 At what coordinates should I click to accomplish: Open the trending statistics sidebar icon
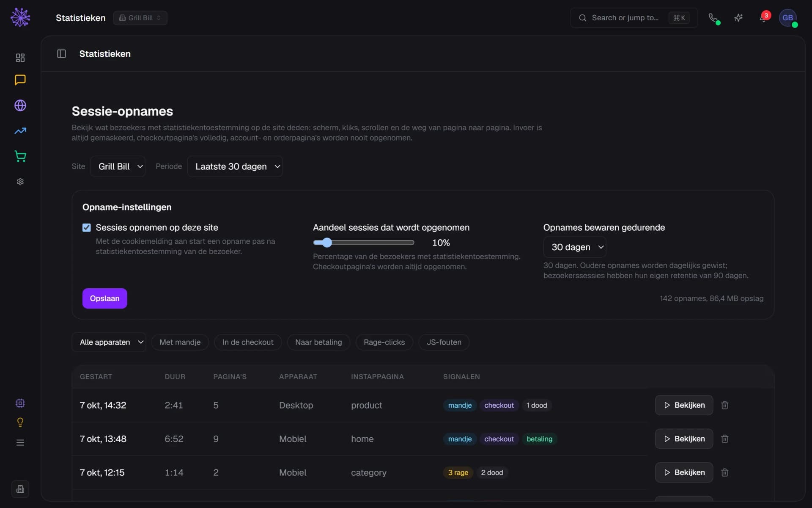click(20, 131)
